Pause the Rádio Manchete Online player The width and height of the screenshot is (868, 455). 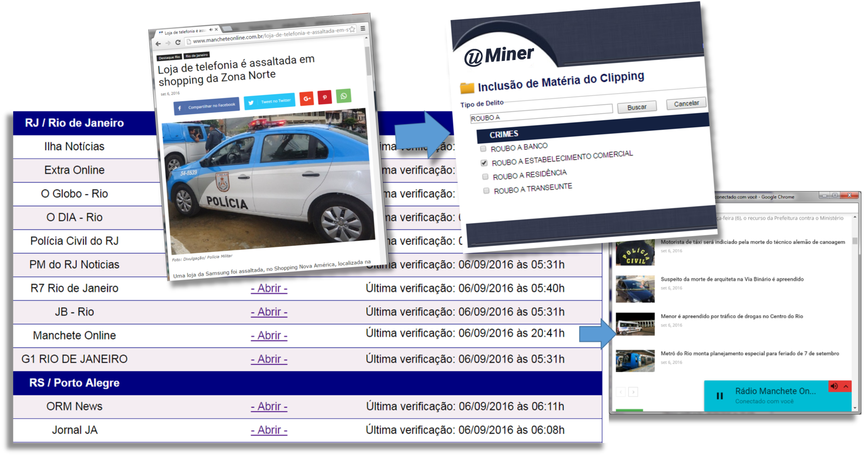pyautogui.click(x=720, y=396)
